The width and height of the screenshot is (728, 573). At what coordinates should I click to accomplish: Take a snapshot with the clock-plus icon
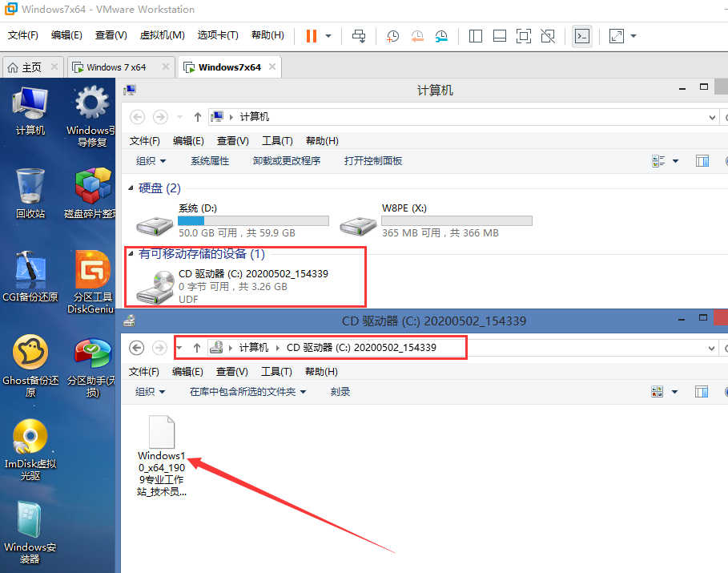(x=392, y=36)
